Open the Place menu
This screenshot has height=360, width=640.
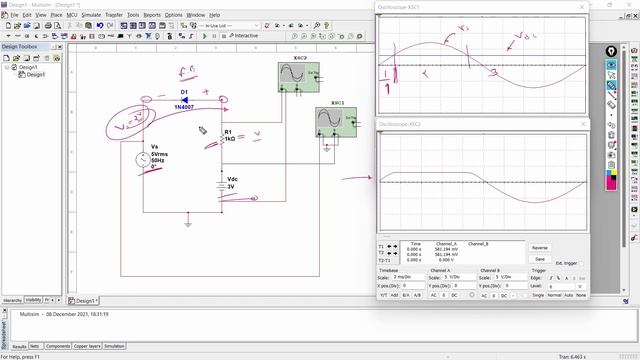point(56,15)
